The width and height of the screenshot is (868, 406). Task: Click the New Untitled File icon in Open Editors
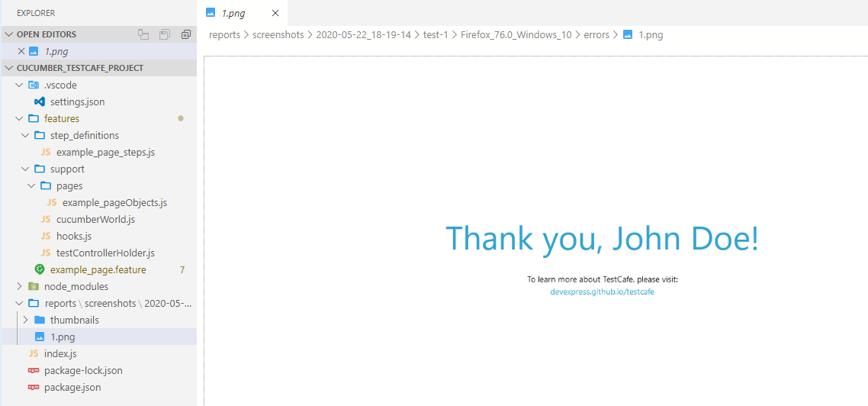pos(143,34)
